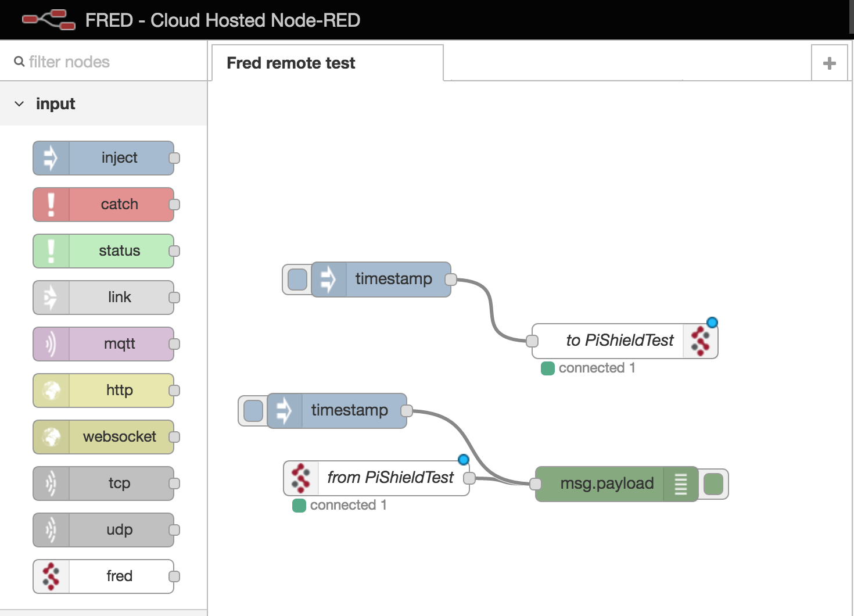
Task: Add a new flow with the plus button
Action: [x=829, y=63]
